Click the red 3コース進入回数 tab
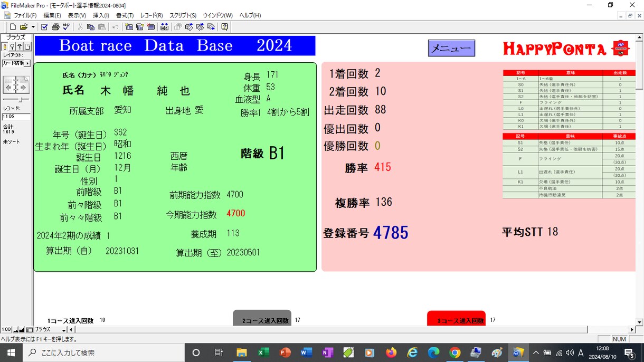 456,318
